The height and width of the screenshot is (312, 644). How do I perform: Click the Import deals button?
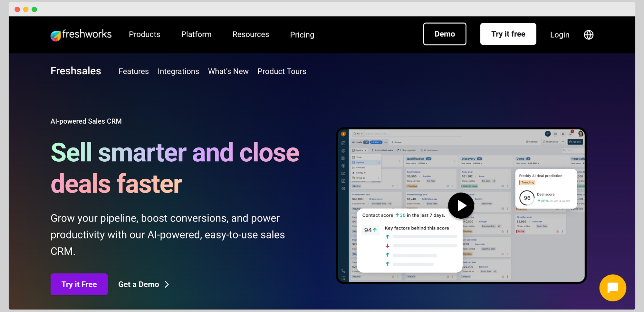pyautogui.click(x=551, y=142)
